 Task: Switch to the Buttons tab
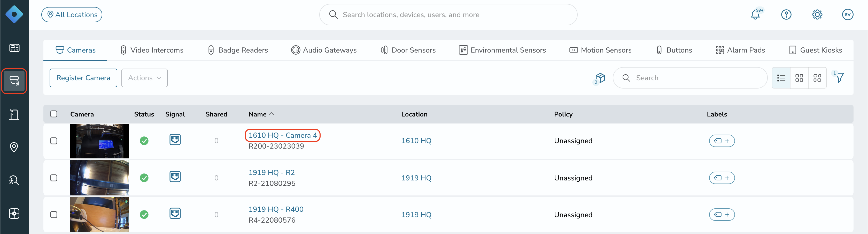click(x=674, y=50)
